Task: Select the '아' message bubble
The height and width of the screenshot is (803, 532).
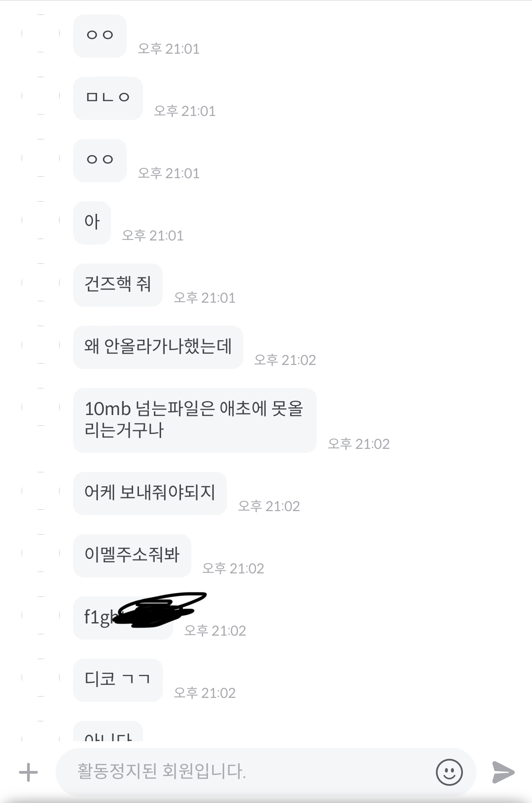Action: pos(92,223)
